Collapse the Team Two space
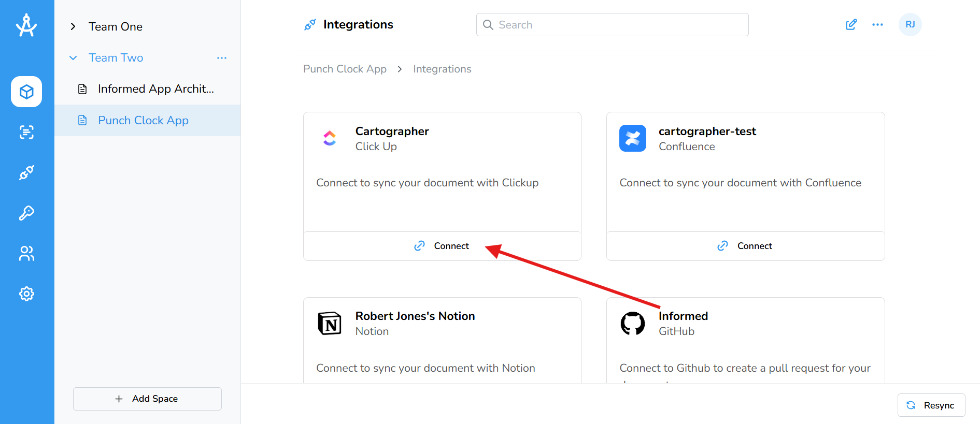 73,58
